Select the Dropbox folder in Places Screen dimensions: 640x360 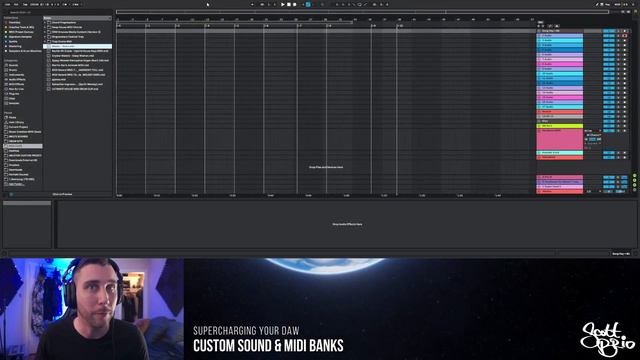point(14,165)
